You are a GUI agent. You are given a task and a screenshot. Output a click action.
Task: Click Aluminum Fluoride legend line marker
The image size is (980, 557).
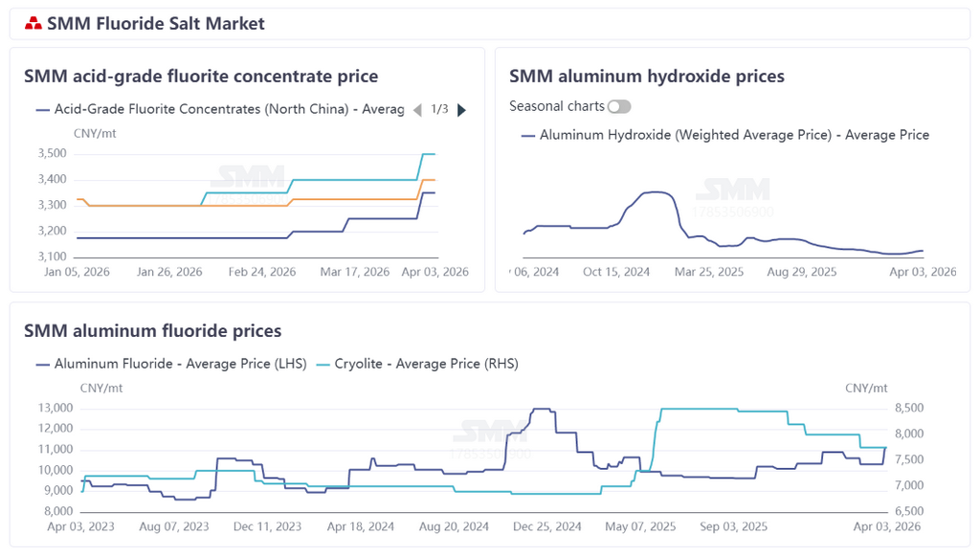click(x=42, y=364)
